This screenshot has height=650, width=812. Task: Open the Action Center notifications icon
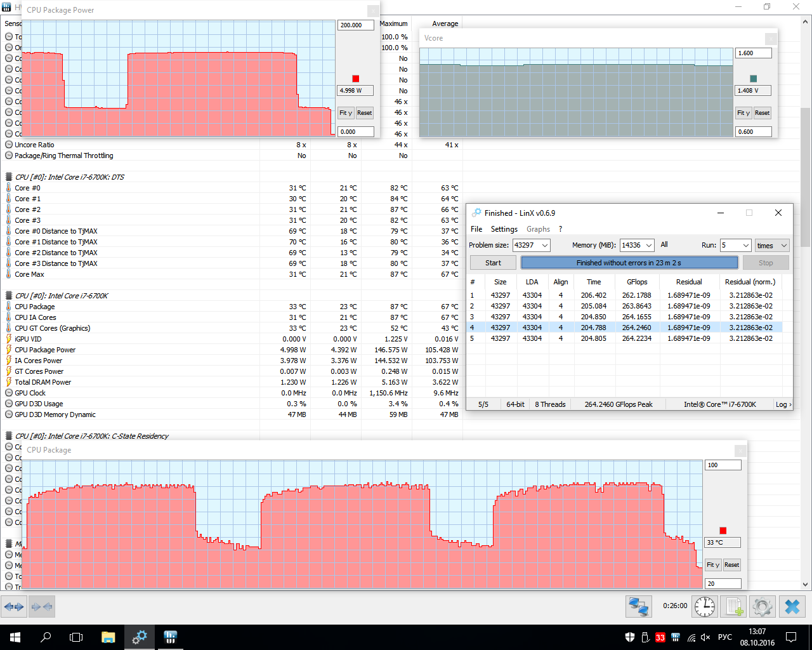(791, 637)
